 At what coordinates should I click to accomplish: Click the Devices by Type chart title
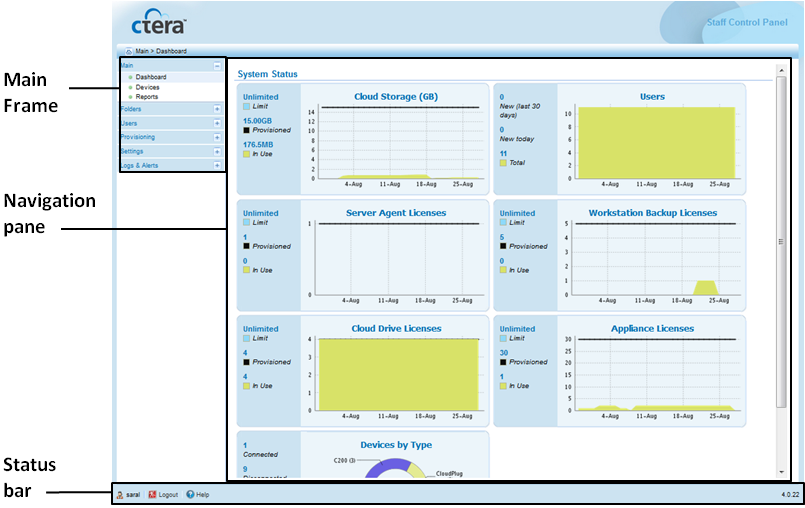click(396, 445)
